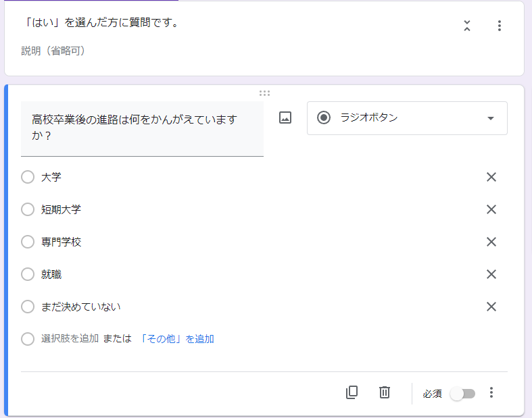
Task: Delete the 就職 choice using X icon
Action: [x=491, y=274]
